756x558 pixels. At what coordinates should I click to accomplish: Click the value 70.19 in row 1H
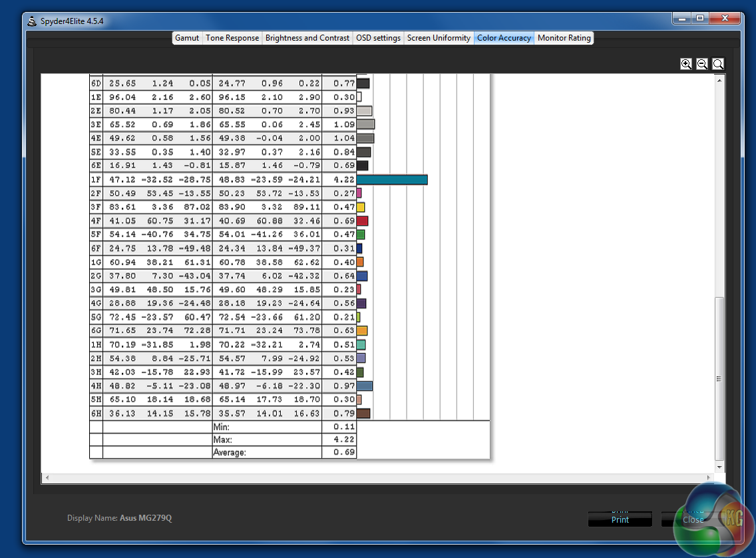122,345
